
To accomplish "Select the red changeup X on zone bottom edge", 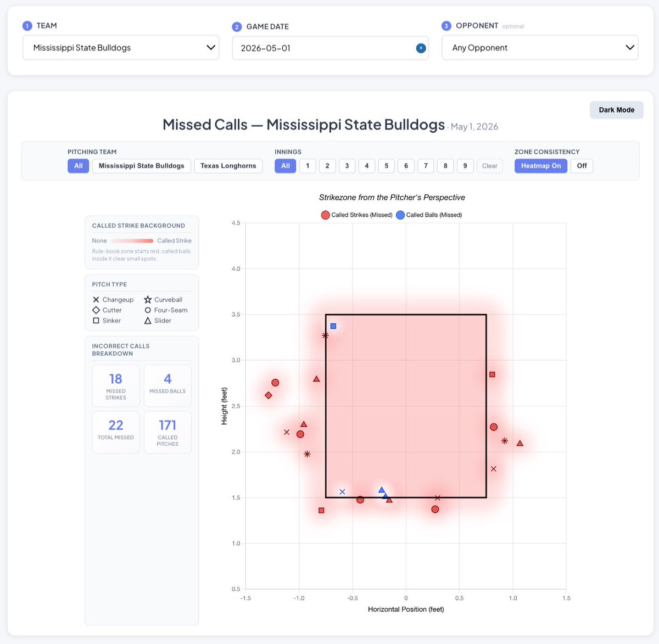I will pyautogui.click(x=438, y=498).
